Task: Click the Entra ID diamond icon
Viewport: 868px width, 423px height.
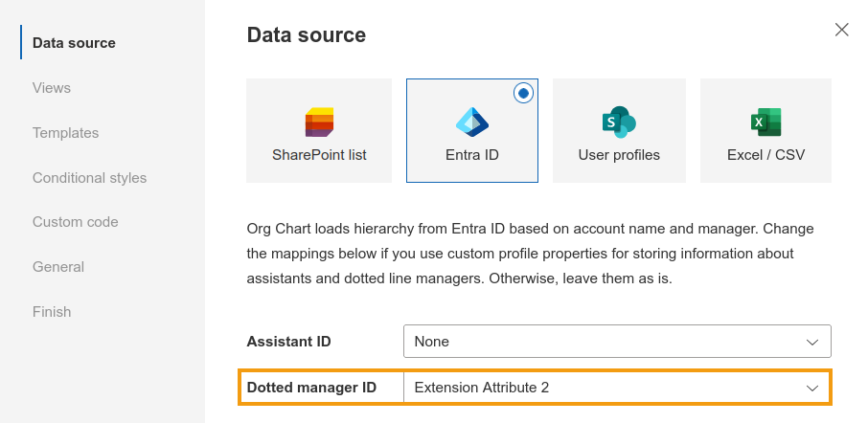Action: coord(472,122)
